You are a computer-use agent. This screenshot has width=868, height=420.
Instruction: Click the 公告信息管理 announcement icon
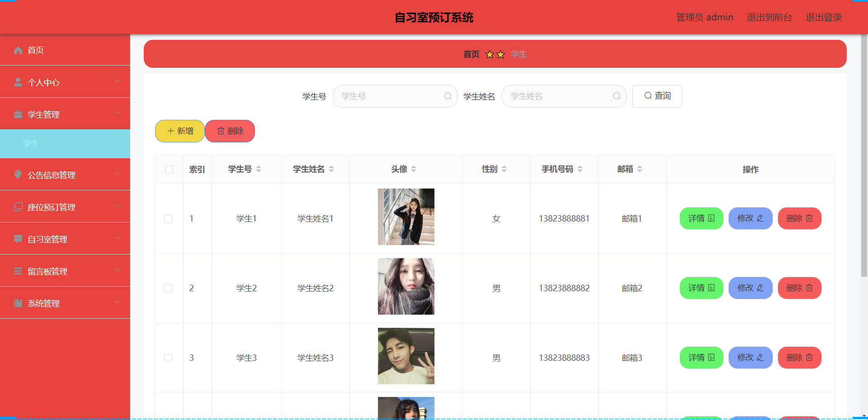(18, 175)
